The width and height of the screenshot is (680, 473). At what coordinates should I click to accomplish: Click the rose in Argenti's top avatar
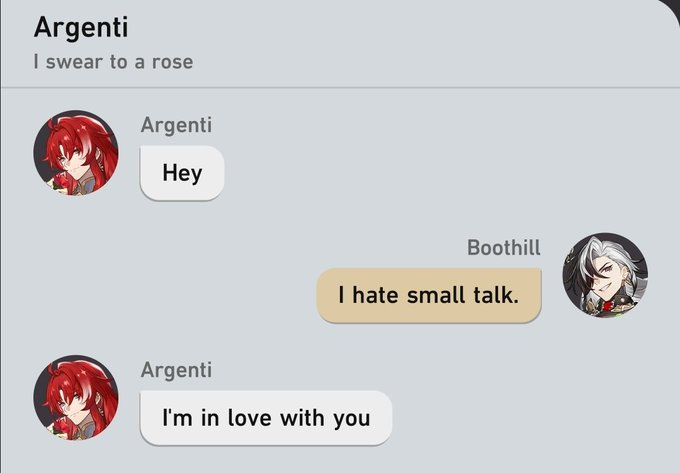click(61, 181)
